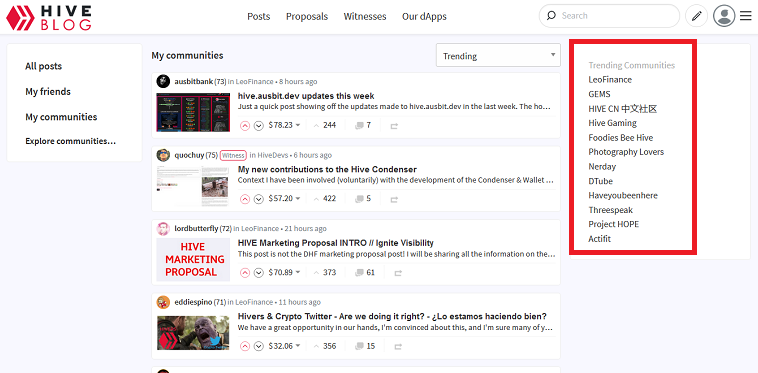This screenshot has width=758, height=373.
Task: Show voters list for 422 votes
Action: pos(325,199)
